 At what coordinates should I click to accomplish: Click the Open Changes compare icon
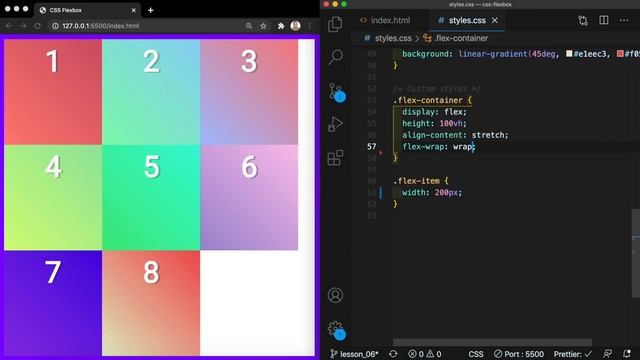[583, 20]
